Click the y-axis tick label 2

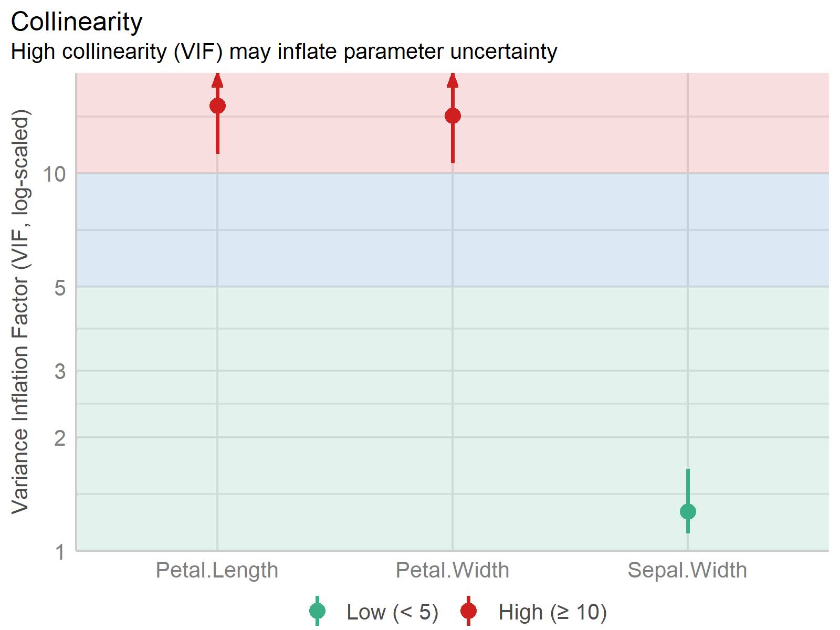pyautogui.click(x=60, y=437)
